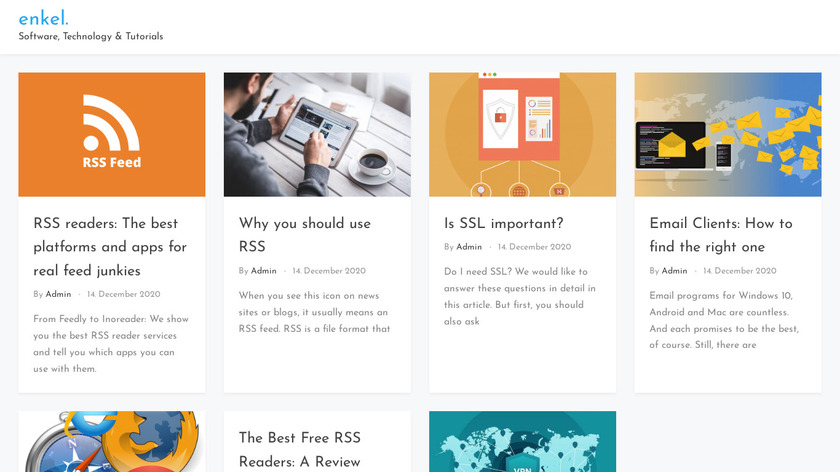The image size is (840, 472).
Task: Click Admin author under Why you should use RSS
Action: [x=264, y=271]
